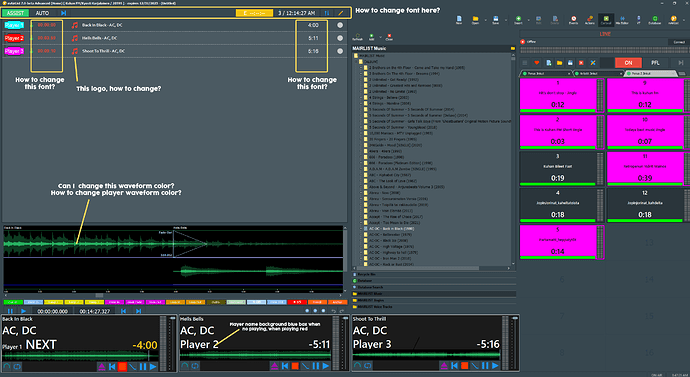
Task: Select the Recycle Bin browser entry
Action: coord(433,274)
